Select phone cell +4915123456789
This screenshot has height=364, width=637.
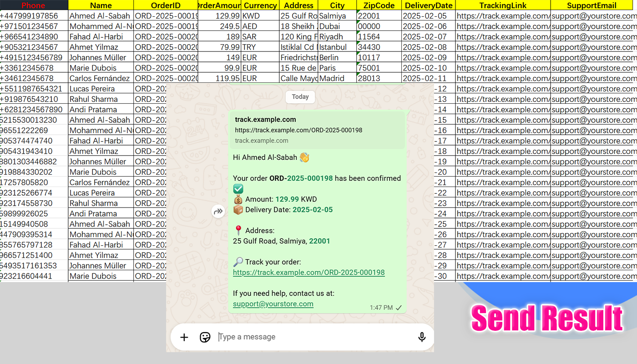(34, 58)
